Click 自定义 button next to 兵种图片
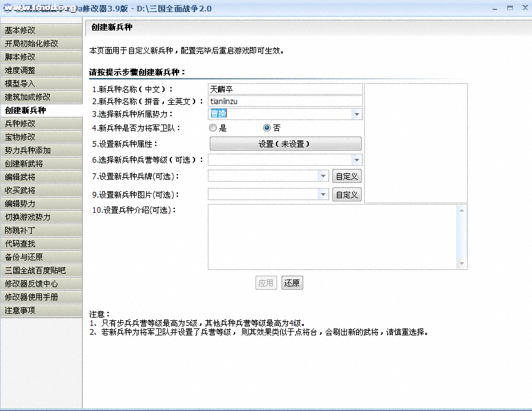 point(347,194)
